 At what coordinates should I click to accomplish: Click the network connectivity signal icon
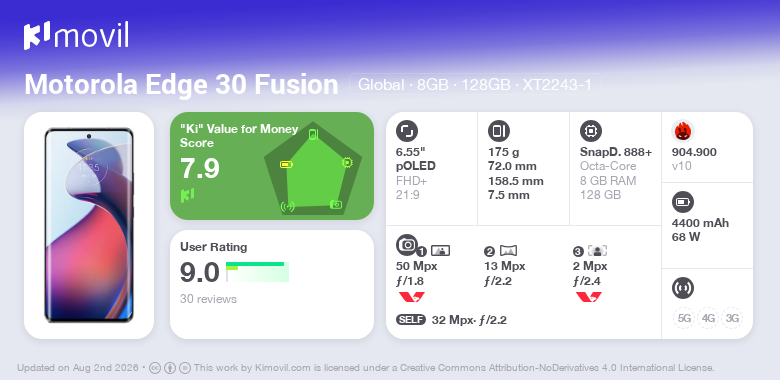click(x=683, y=288)
